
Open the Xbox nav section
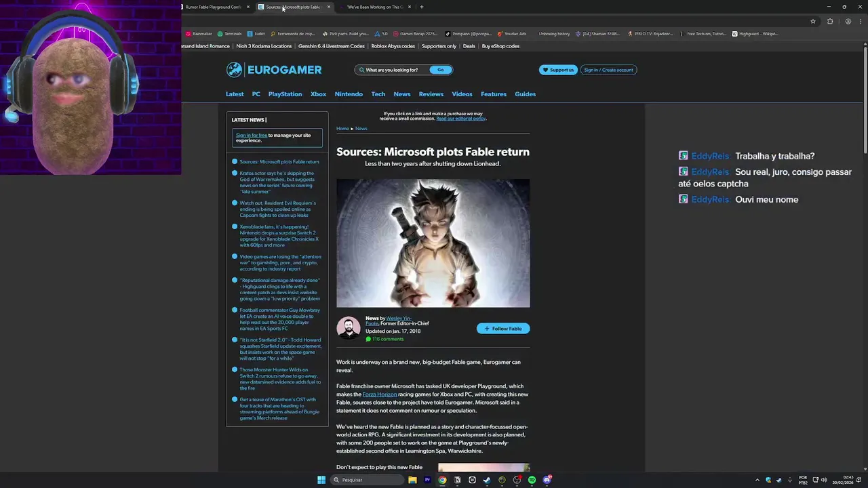pyautogui.click(x=319, y=94)
